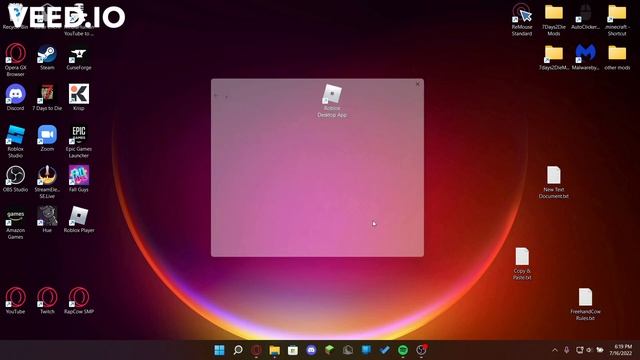Open the taskbar clock showing 6:19 PM

(621, 350)
